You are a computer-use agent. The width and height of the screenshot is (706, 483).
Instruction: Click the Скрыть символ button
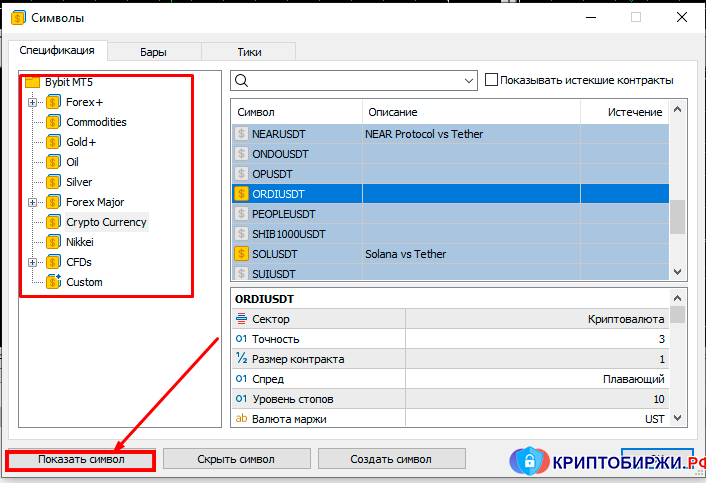(236, 459)
